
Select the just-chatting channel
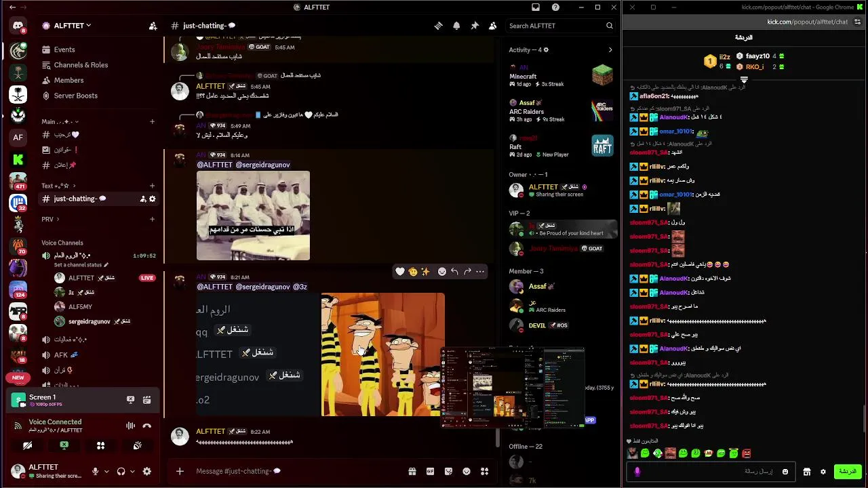[99, 199]
